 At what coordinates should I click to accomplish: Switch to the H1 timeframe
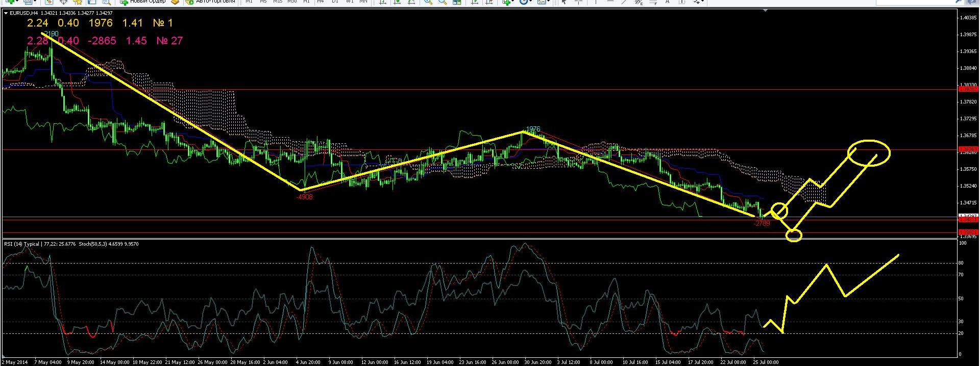pos(306,2)
